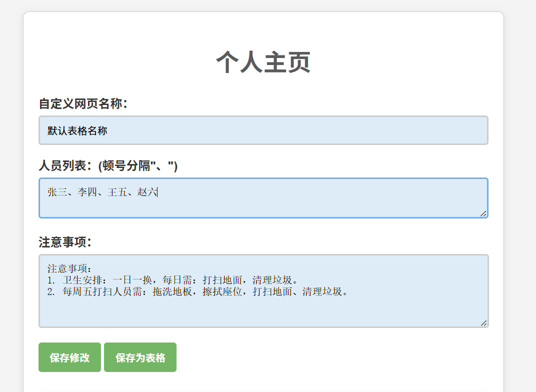Click the line starting with 1. 卫生安排
536x392 pixels.
pyautogui.click(x=173, y=280)
